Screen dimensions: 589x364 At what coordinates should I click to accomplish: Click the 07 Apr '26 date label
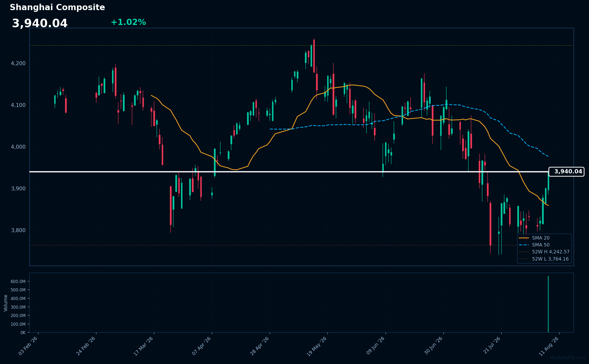pyautogui.click(x=202, y=346)
